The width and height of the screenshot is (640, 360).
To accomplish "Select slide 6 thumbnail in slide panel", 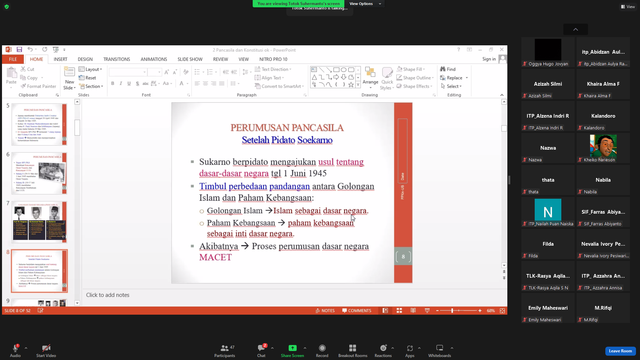I will pyautogui.click(x=39, y=173).
